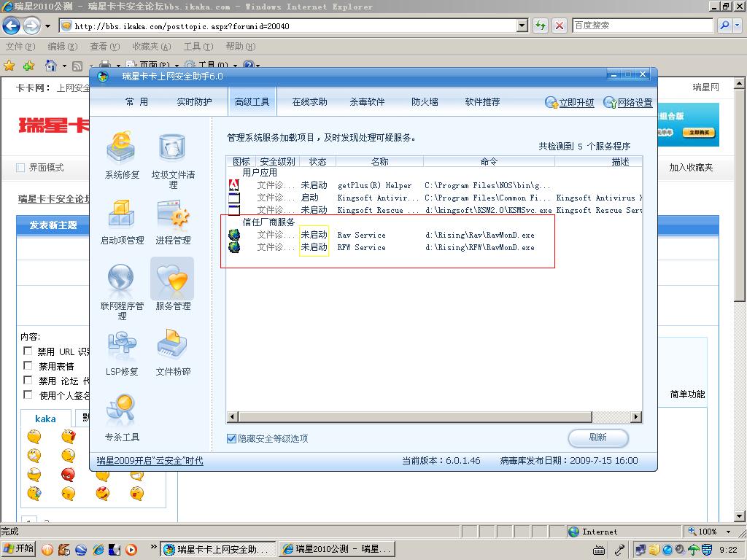The image size is (747, 560).
Task: Check 禁用表情 option
Action: point(28,366)
